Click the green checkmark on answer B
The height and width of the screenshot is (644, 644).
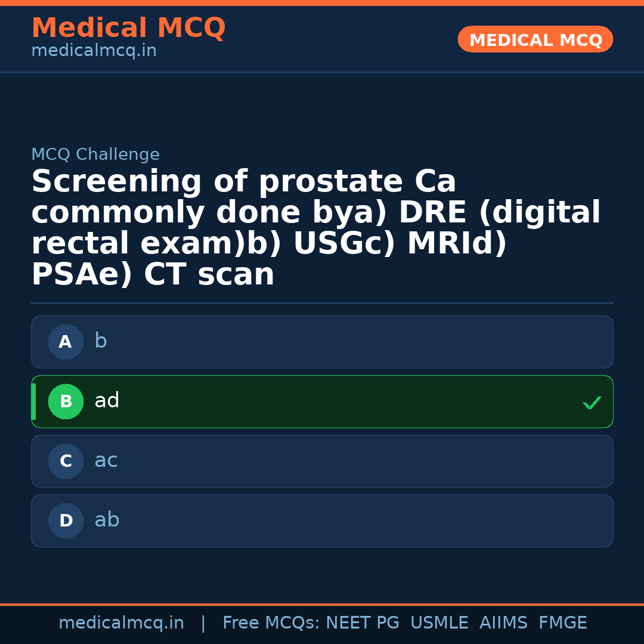tap(592, 403)
